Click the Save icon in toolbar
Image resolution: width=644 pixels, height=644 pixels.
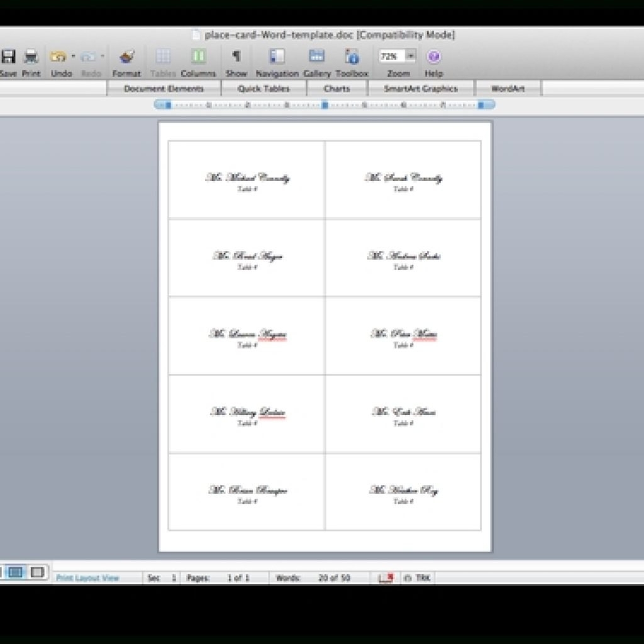8,57
